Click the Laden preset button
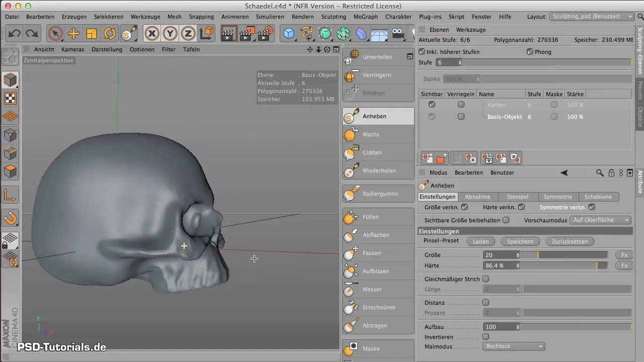Image resolution: width=644 pixels, height=362 pixels. (x=481, y=241)
